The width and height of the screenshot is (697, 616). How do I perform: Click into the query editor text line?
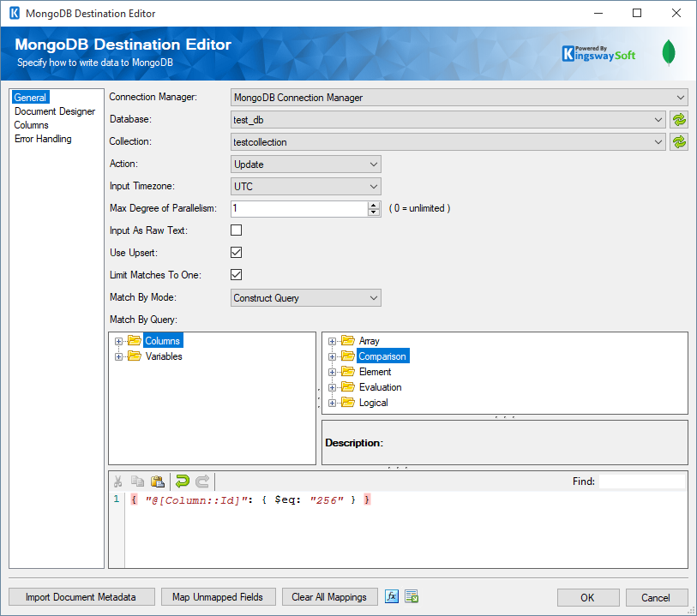pos(250,499)
